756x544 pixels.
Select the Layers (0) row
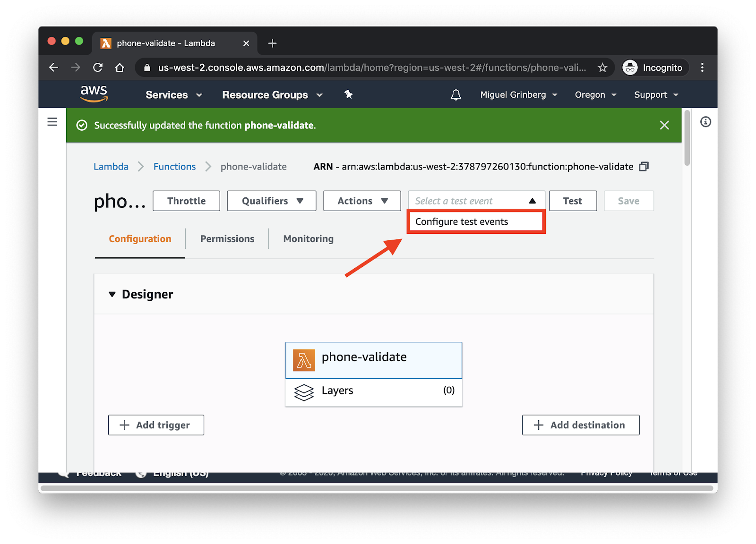coord(374,392)
